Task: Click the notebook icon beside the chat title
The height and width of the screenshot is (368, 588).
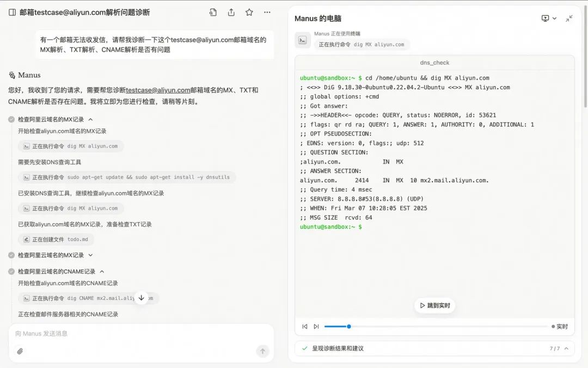Action: tap(12, 12)
